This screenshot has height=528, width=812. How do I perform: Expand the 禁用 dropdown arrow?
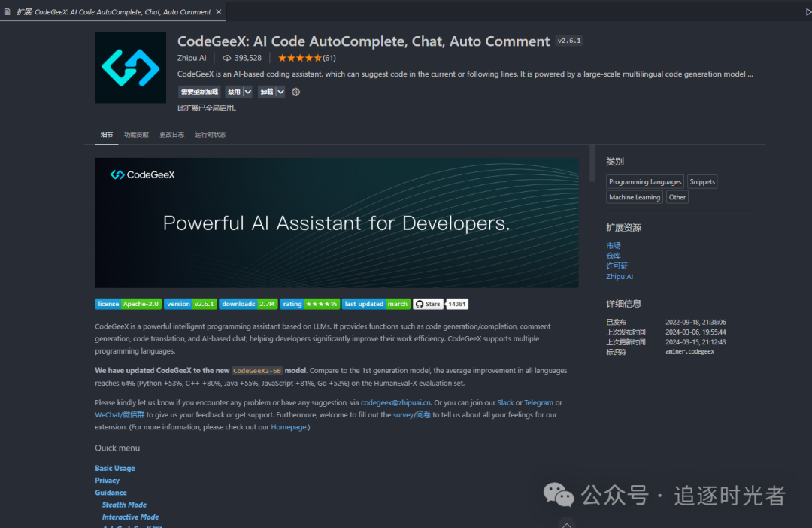[248, 92]
